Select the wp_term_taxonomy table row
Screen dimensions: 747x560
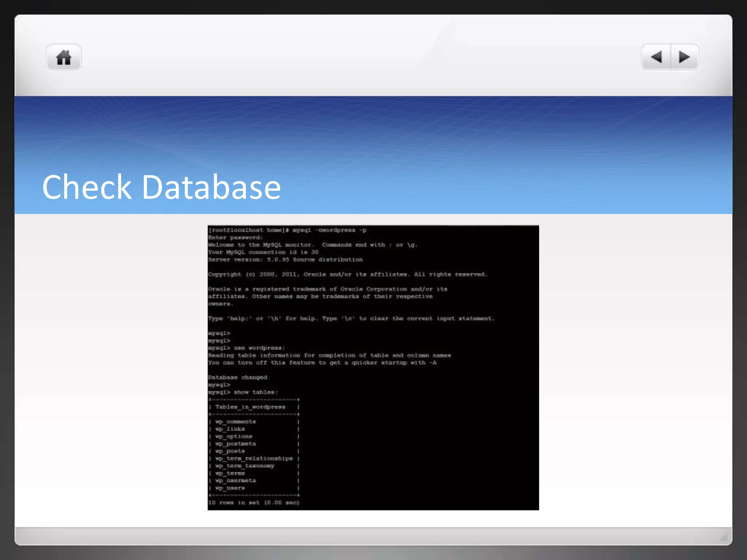tap(254, 466)
